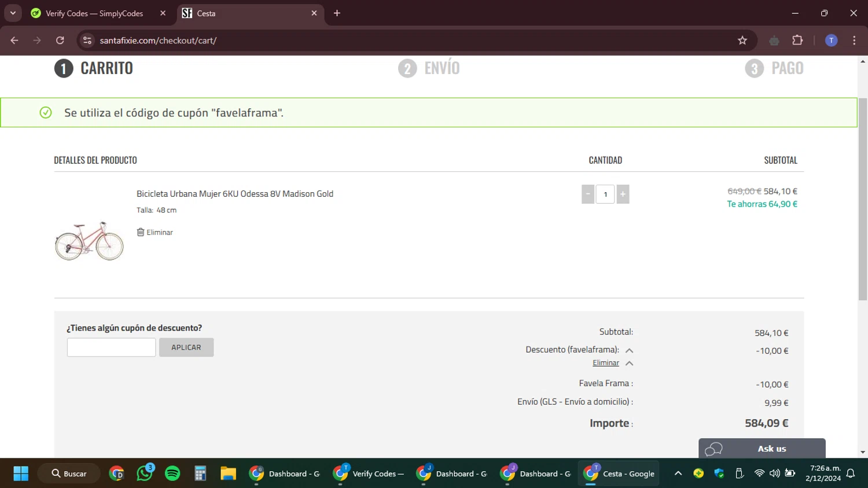868x488 pixels.
Task: Click 'Te ahorras 64,90 €' text
Action: click(x=762, y=204)
